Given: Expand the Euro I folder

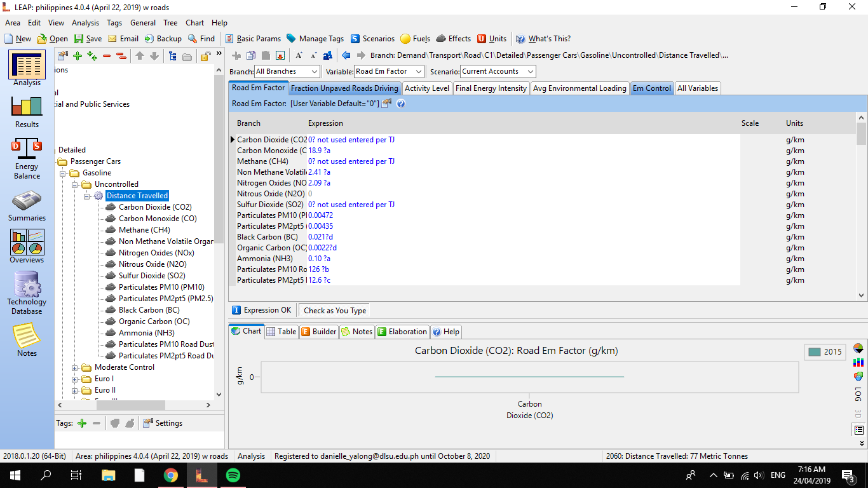Looking at the screenshot, I should [x=74, y=379].
